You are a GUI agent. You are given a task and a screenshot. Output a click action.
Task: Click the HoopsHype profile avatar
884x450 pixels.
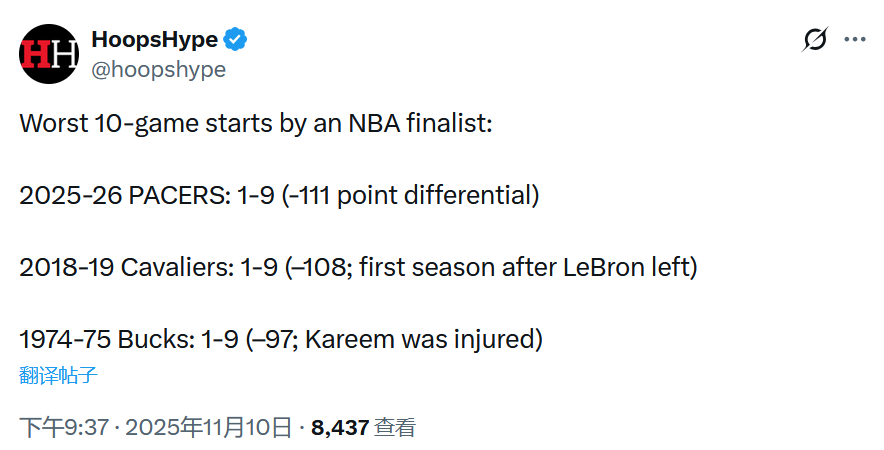[x=48, y=53]
